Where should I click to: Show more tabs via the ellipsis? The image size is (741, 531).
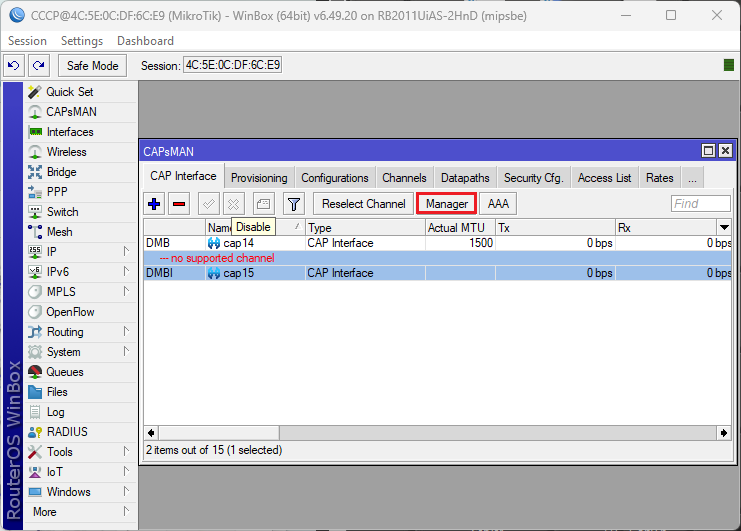[692, 178]
